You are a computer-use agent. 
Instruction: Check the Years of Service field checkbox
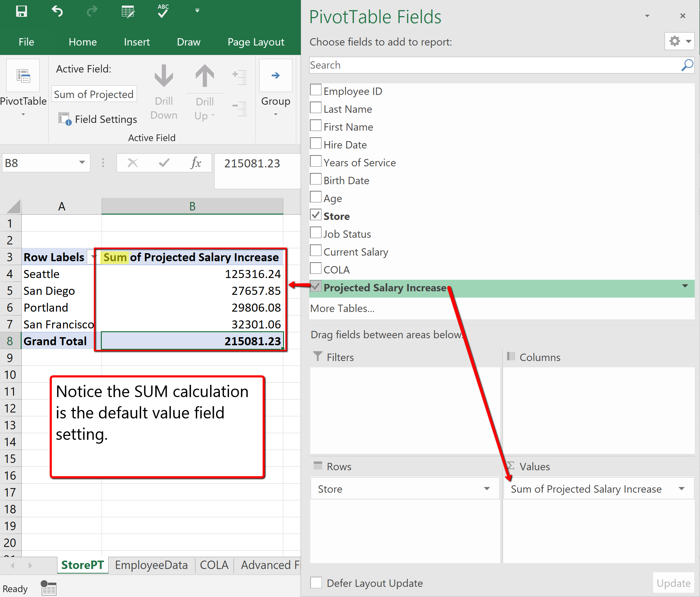click(316, 161)
